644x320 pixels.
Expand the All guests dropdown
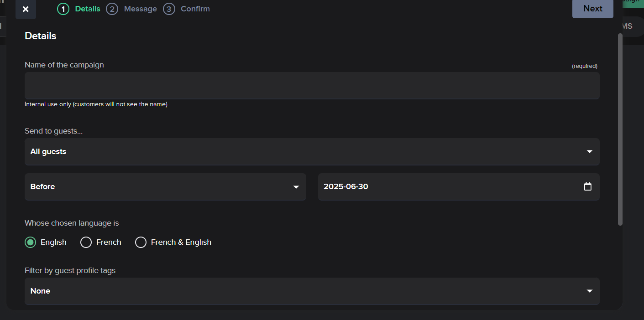[x=312, y=152]
